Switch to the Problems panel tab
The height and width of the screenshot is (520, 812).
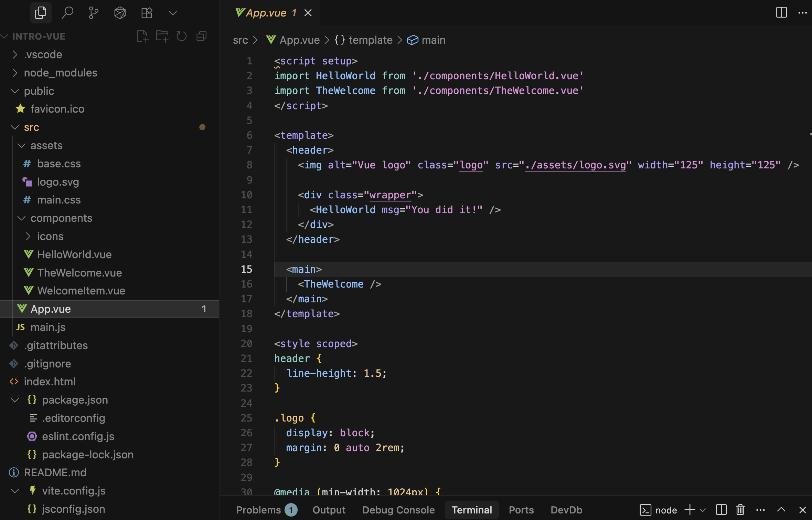pyautogui.click(x=266, y=510)
